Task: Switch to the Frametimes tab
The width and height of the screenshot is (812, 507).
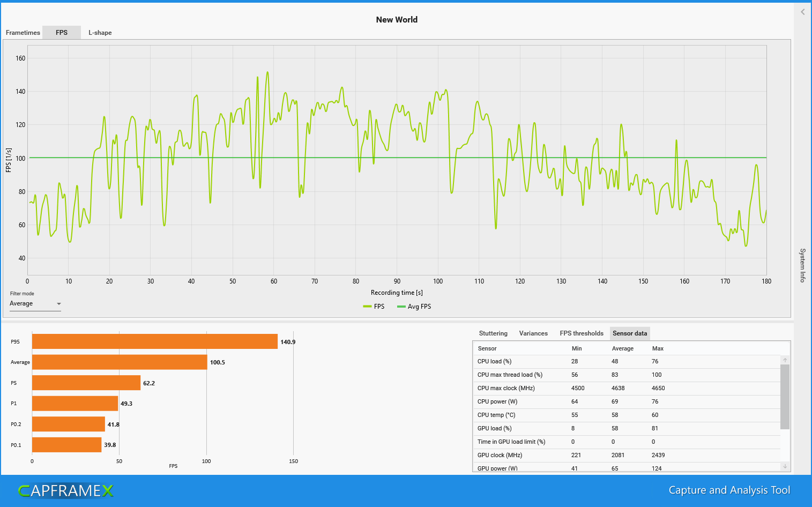Action: coord(23,33)
